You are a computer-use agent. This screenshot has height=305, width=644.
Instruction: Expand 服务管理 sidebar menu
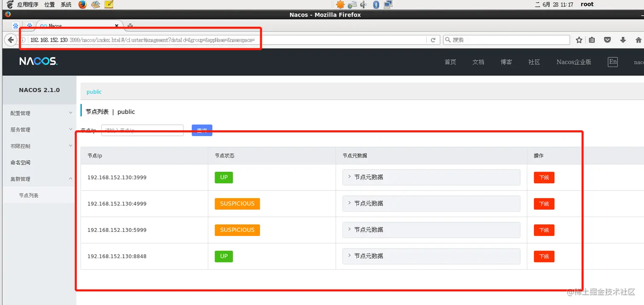[x=39, y=129]
